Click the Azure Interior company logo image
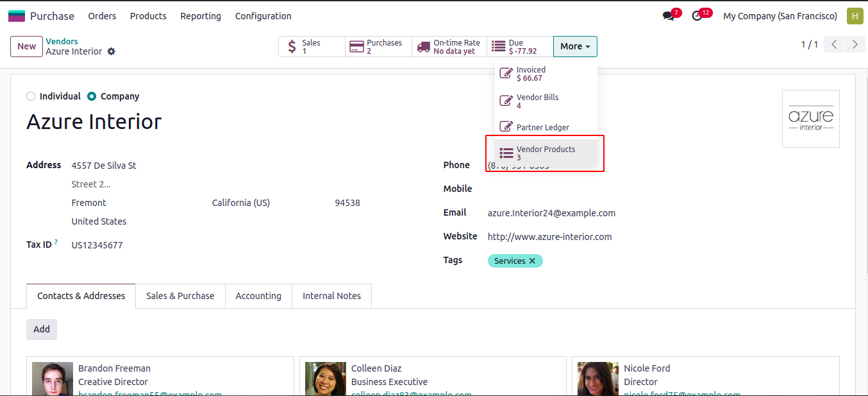This screenshot has height=396, width=868. pos(811,119)
